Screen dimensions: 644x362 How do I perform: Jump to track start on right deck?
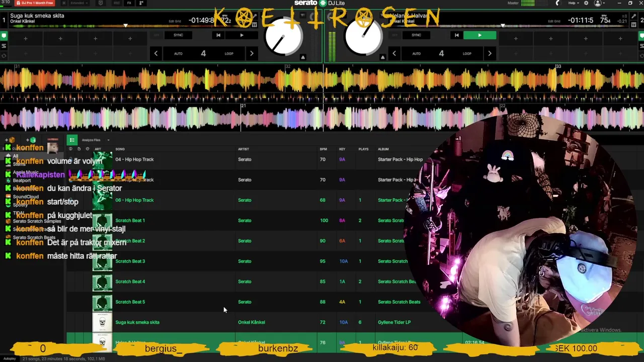pos(456,35)
